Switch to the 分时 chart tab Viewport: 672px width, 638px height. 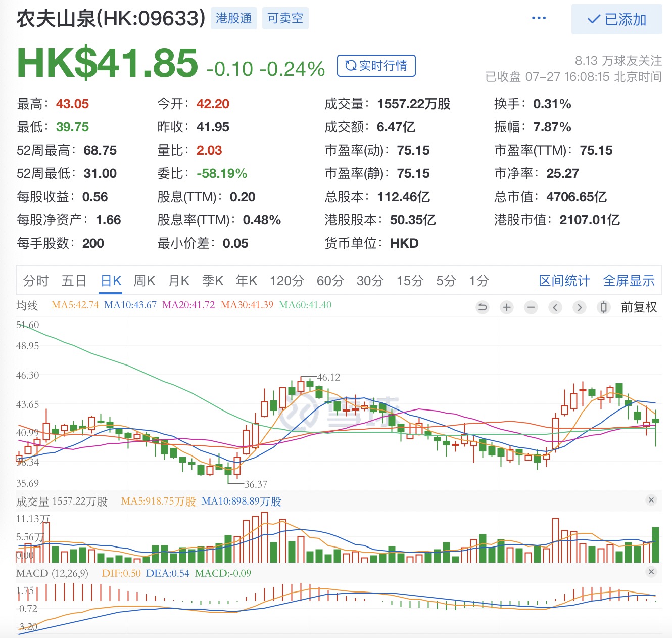point(36,281)
